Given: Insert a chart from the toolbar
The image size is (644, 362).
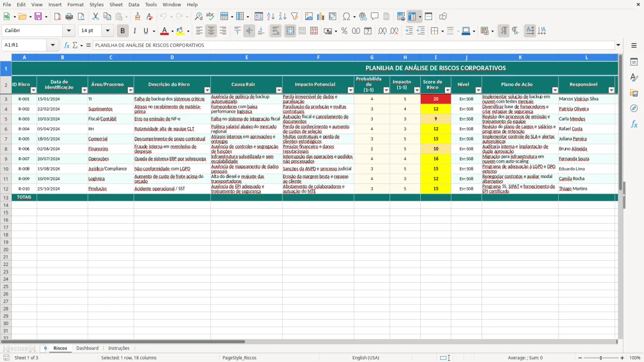Looking at the screenshot, I should pos(321,17).
